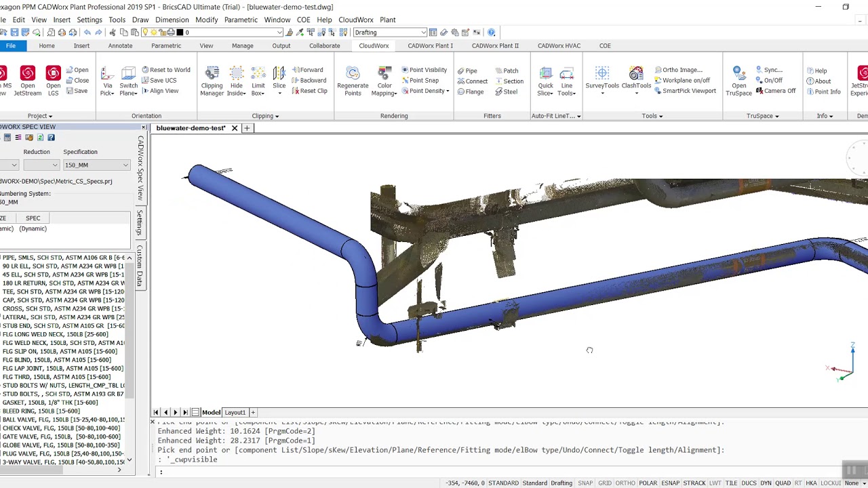
Task: Toggle GRID in status bar
Action: (605, 483)
